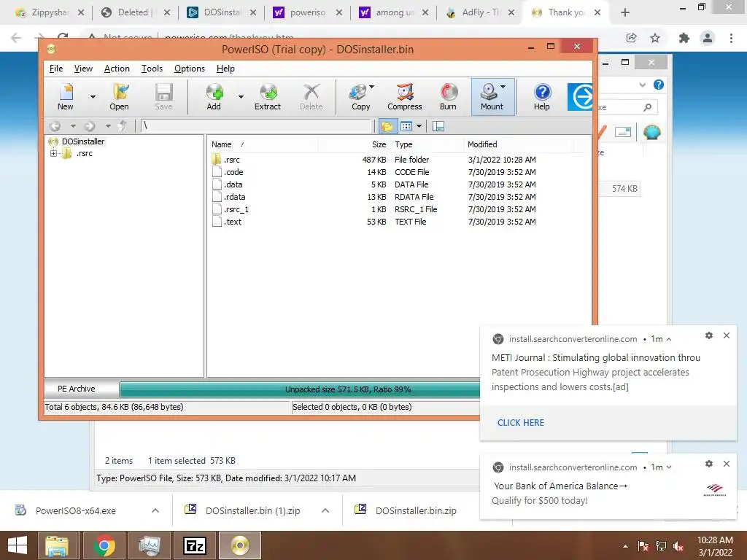The image size is (747, 560).
Task: Click the Chrome taskbar icon
Action: 104,545
